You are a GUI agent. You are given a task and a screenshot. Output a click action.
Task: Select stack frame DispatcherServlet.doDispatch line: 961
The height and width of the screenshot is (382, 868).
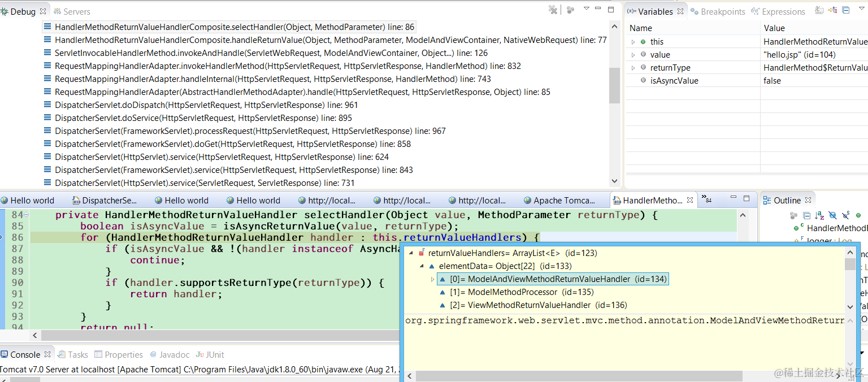coord(201,105)
